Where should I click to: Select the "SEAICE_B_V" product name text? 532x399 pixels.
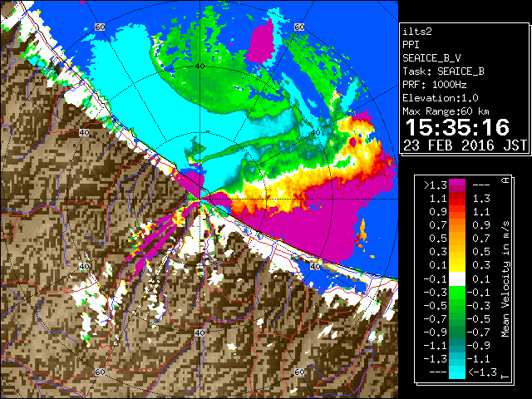[431, 58]
